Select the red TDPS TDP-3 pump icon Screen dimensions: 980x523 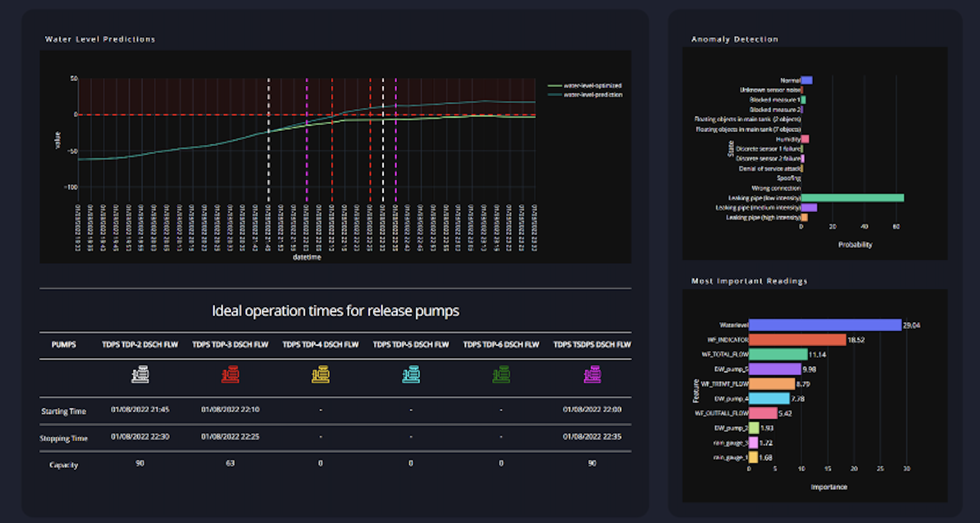pos(230,374)
